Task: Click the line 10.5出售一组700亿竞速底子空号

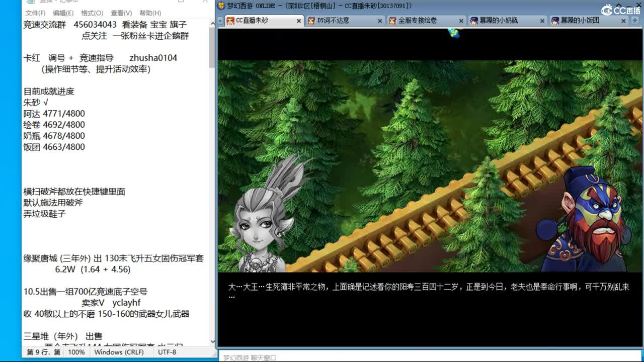Action: [x=86, y=292]
